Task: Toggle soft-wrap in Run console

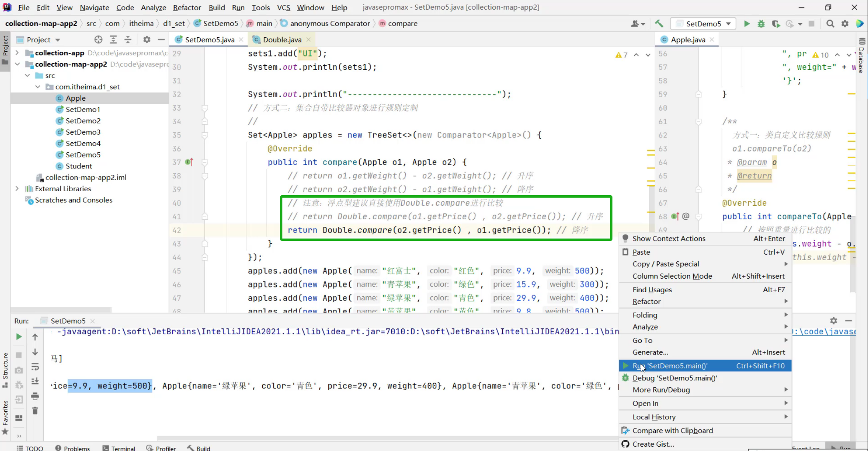Action: click(35, 367)
